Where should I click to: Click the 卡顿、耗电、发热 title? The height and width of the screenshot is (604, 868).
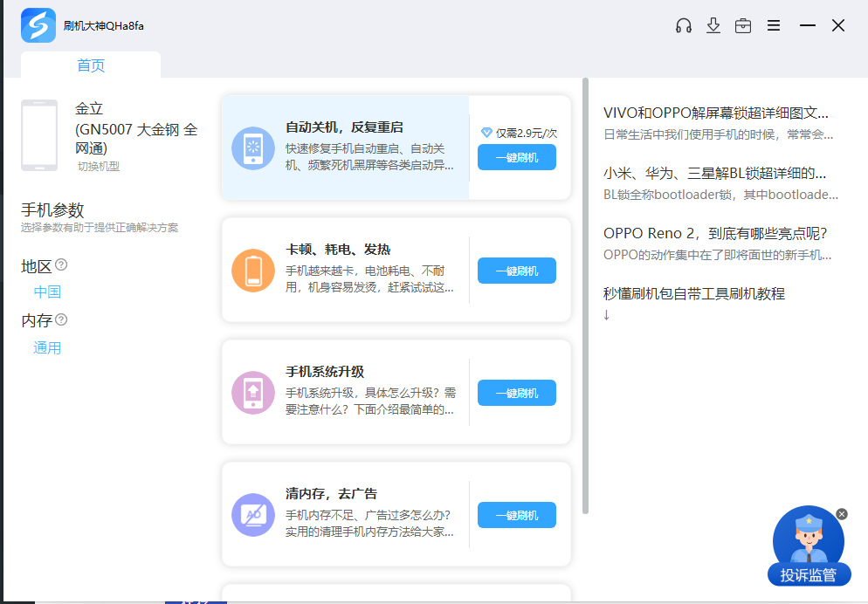tap(338, 250)
